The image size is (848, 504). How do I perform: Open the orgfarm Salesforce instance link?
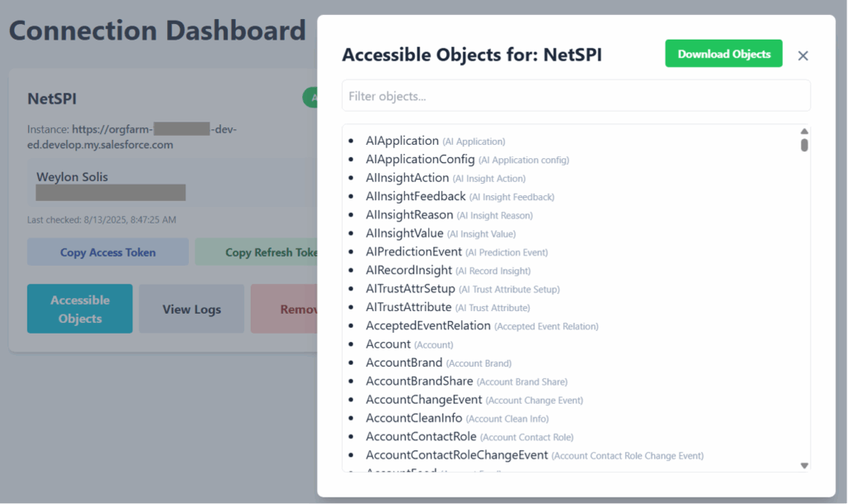tap(132, 137)
